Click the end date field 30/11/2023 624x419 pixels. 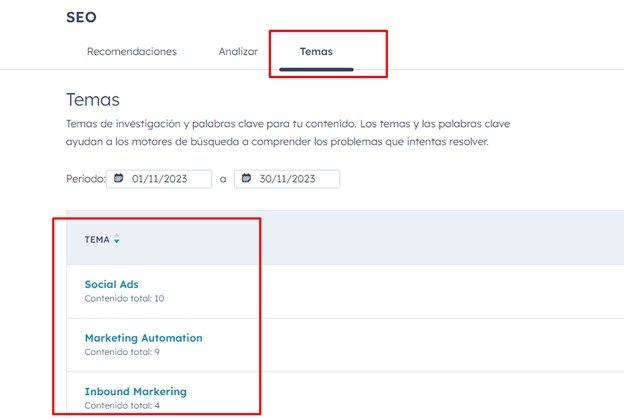[x=287, y=179]
